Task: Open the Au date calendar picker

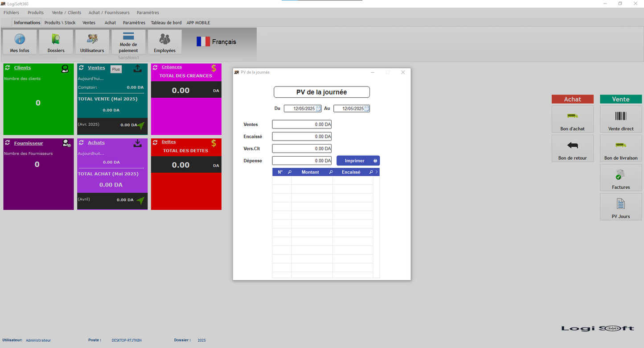Action: (x=366, y=108)
